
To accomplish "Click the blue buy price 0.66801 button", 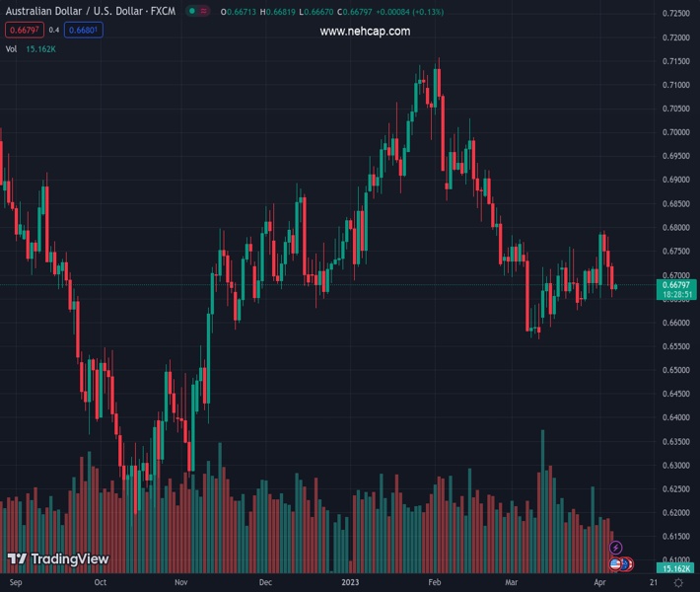I will [83, 30].
